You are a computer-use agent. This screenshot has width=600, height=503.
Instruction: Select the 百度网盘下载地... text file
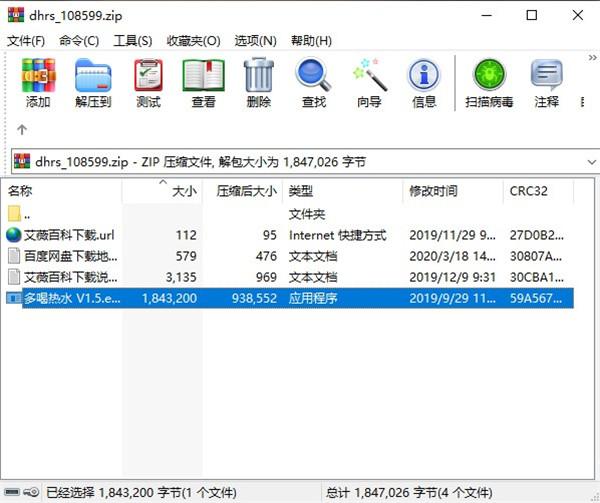(287, 256)
